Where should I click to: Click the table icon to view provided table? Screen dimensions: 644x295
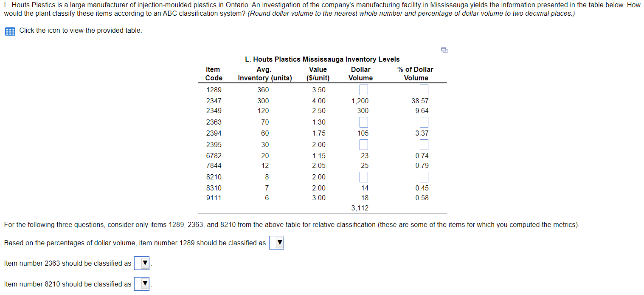coord(9,31)
